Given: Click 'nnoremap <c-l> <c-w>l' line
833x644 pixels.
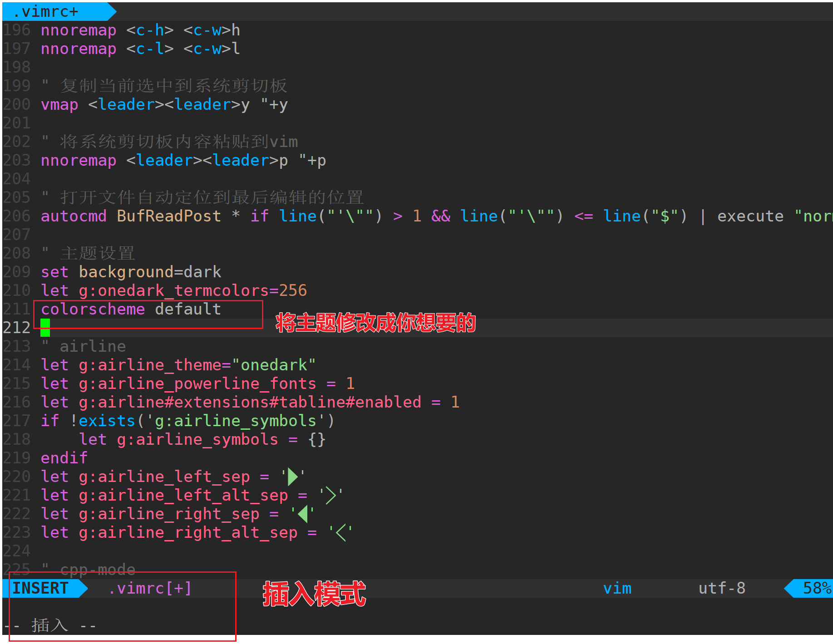Looking at the screenshot, I should tap(140, 49).
